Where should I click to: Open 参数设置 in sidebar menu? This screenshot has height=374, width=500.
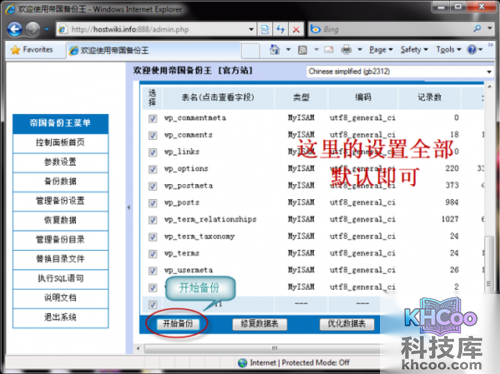tap(60, 162)
